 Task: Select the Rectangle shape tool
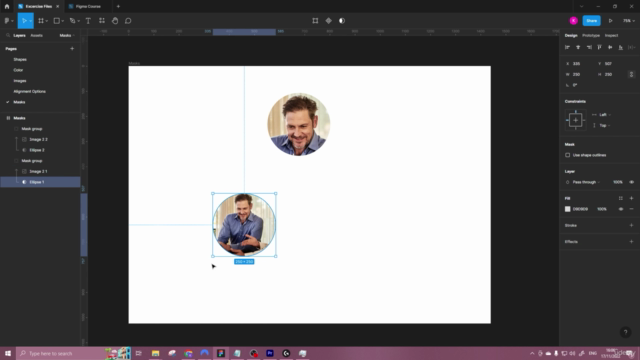(x=57, y=21)
